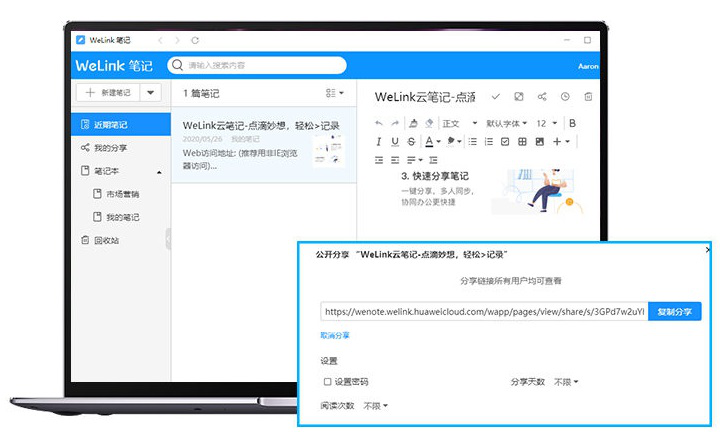This screenshot has width=723, height=441.
Task: Toggle strikethrough formatting
Action: point(411,142)
